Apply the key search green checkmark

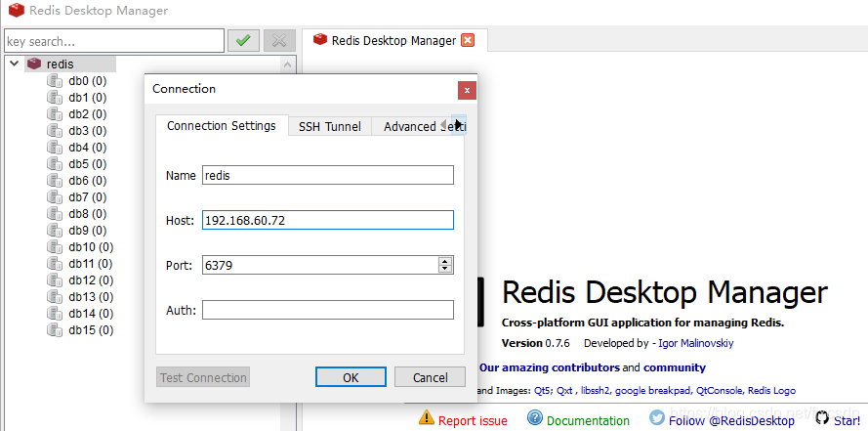point(243,40)
